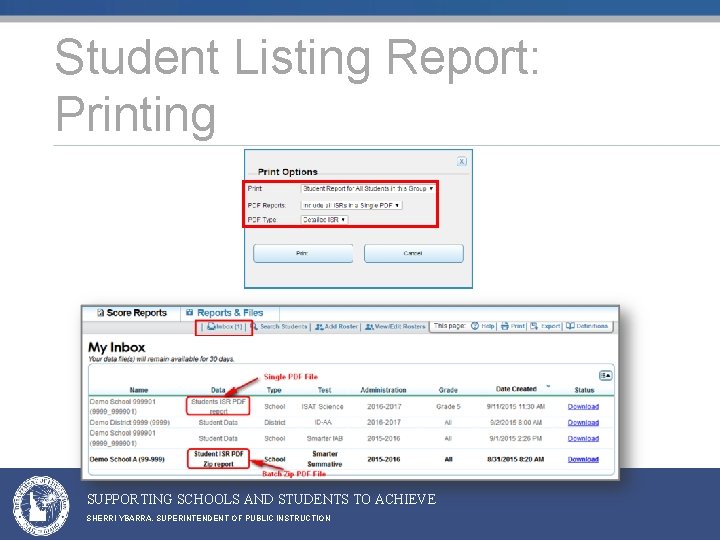Click Demo District 9999 (9999) row name
The width and height of the screenshot is (720, 540).
[130, 422]
